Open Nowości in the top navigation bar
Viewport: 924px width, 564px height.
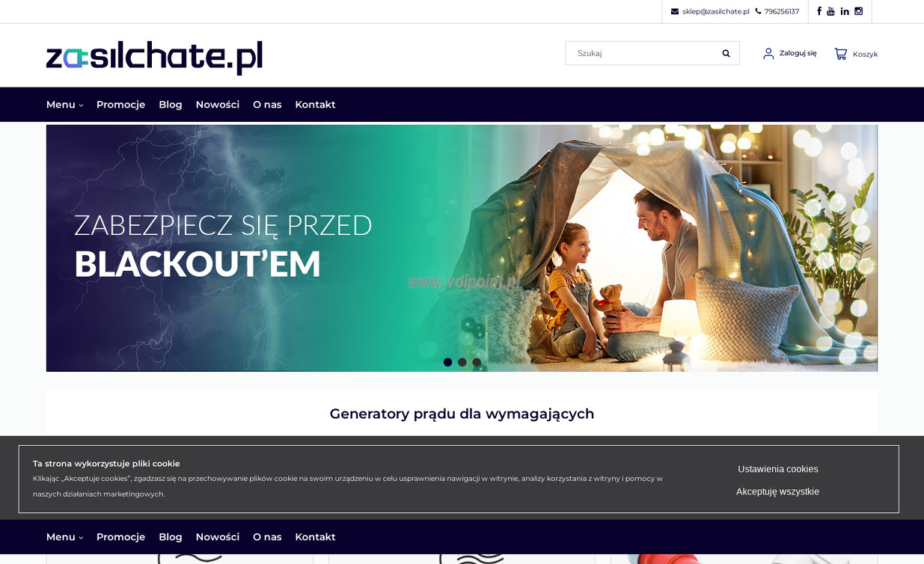(218, 105)
